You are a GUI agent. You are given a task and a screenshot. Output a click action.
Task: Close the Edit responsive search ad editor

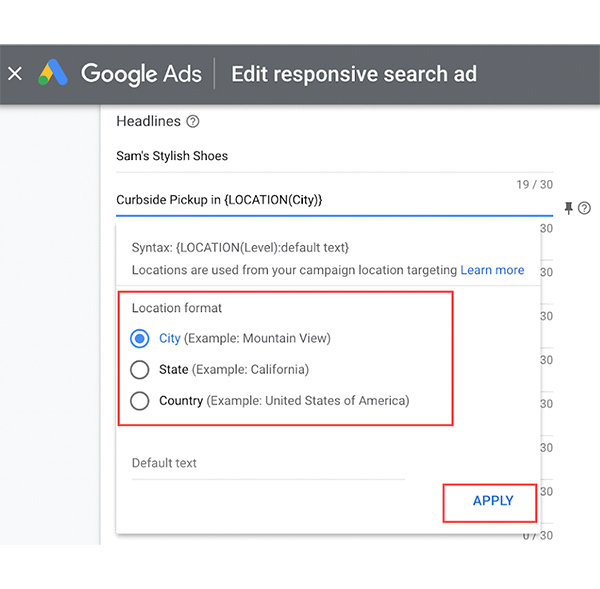click(15, 73)
